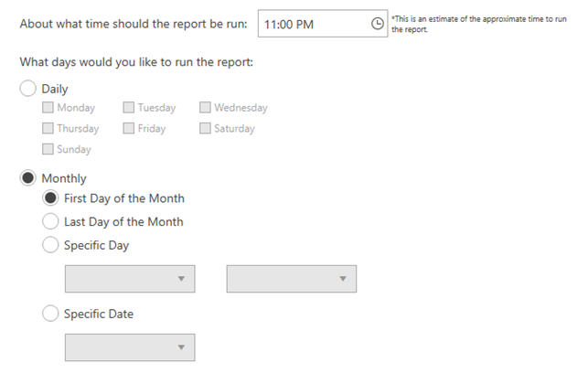The image size is (588, 384).
Task: Select the Specific Date option
Action: tap(50, 313)
